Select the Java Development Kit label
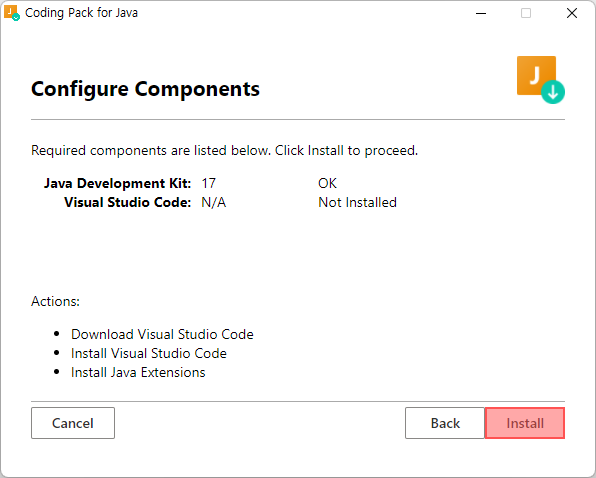The width and height of the screenshot is (596, 478). (117, 184)
